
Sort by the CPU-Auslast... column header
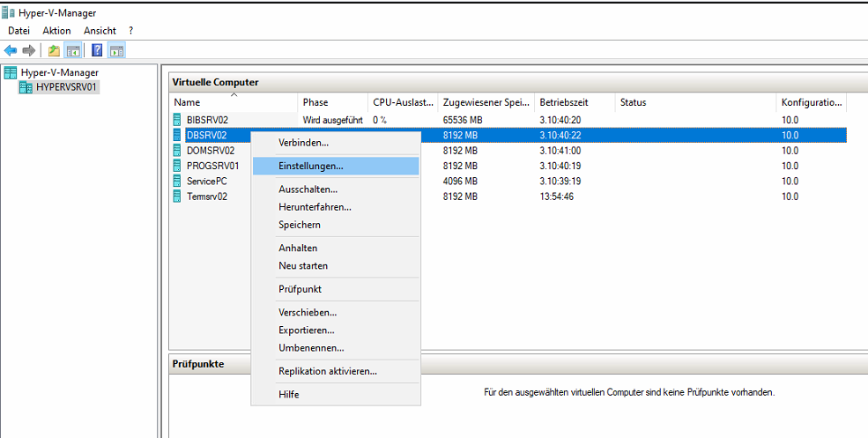(403, 102)
